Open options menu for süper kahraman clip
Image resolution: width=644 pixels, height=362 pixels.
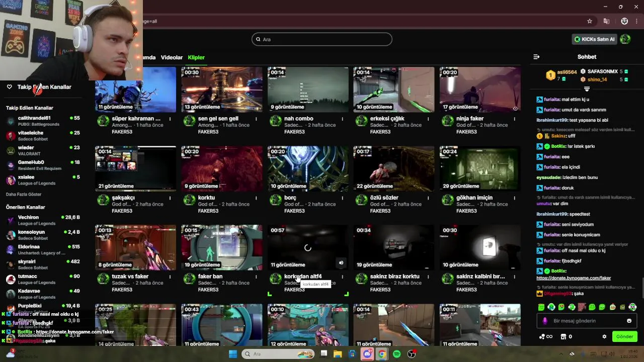tap(170, 119)
